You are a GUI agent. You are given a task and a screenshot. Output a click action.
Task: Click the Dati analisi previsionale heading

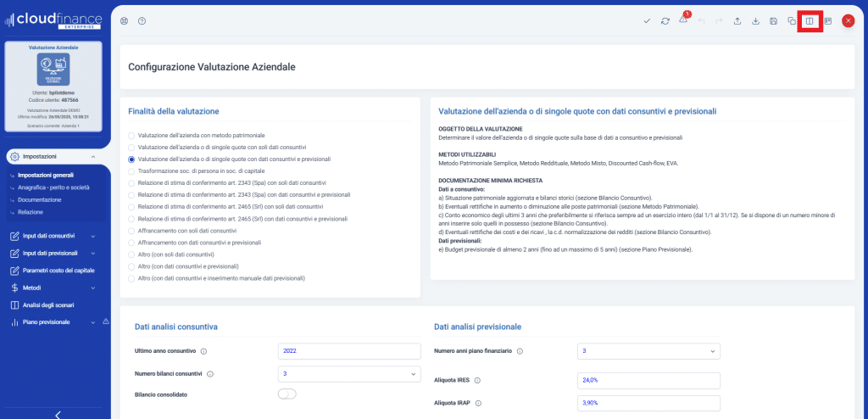478,327
